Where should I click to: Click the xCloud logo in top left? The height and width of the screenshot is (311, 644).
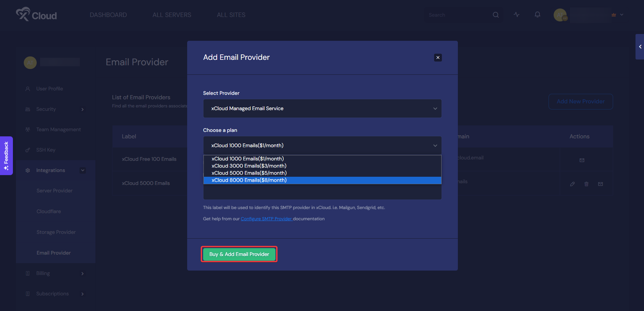click(x=36, y=14)
